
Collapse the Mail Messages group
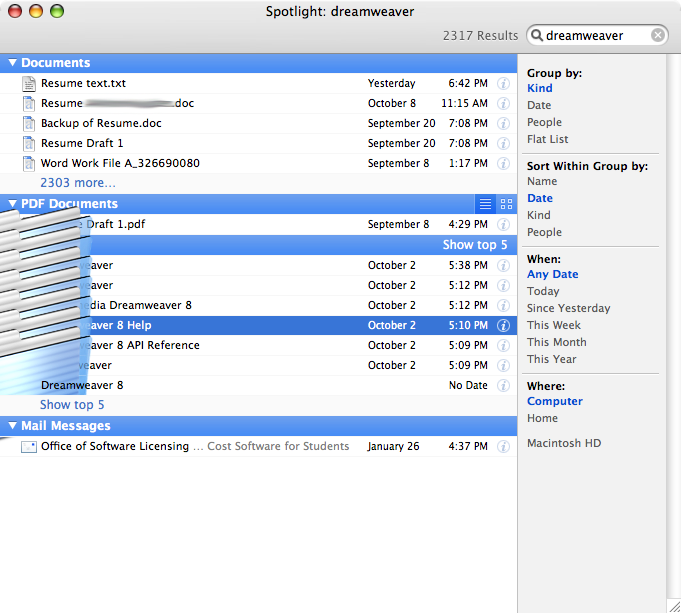point(13,426)
